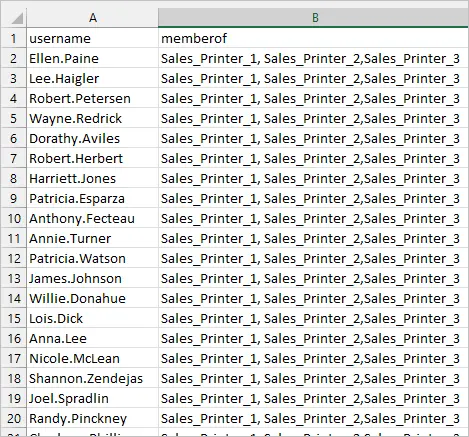Select row 10 header
The image size is (469, 437).
click(x=14, y=218)
